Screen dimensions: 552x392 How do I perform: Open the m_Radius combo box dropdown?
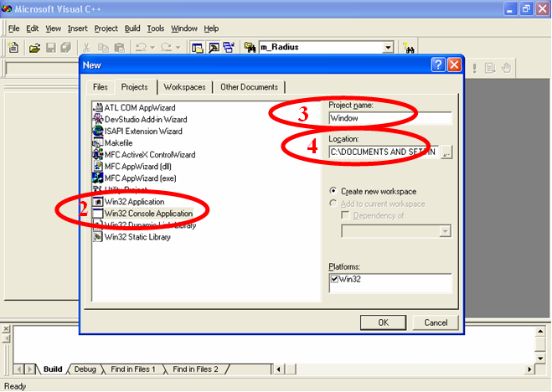pyautogui.click(x=388, y=48)
